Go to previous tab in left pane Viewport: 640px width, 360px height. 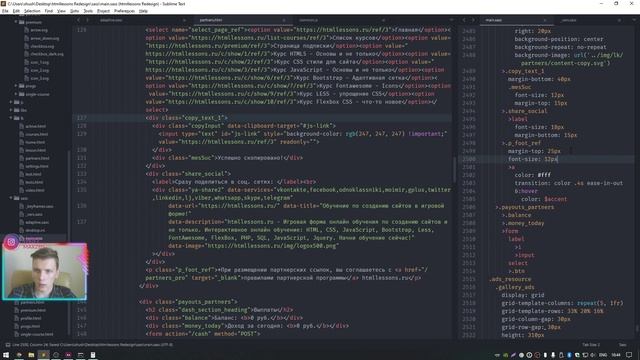coord(79,20)
